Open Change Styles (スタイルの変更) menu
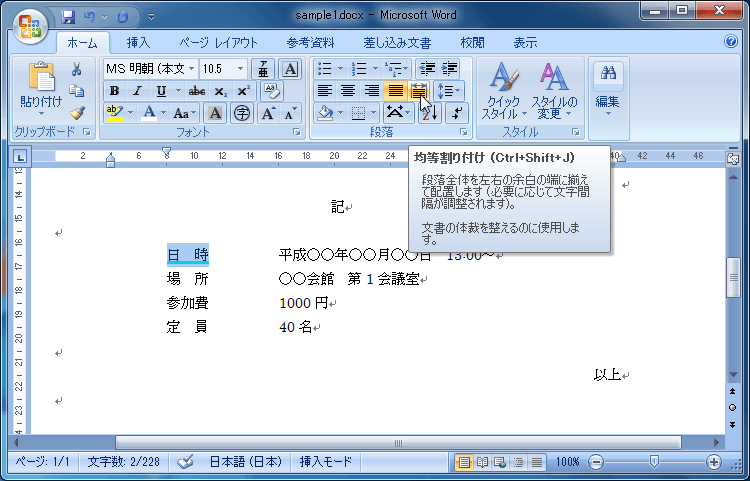 [554, 91]
